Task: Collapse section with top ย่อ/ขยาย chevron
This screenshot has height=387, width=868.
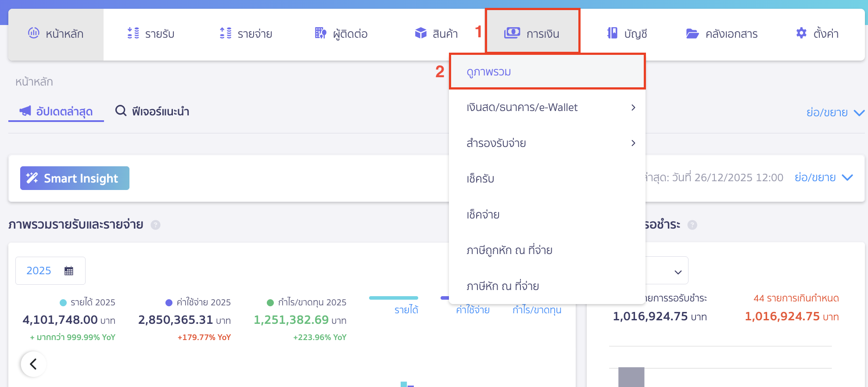Action: pyautogui.click(x=859, y=113)
